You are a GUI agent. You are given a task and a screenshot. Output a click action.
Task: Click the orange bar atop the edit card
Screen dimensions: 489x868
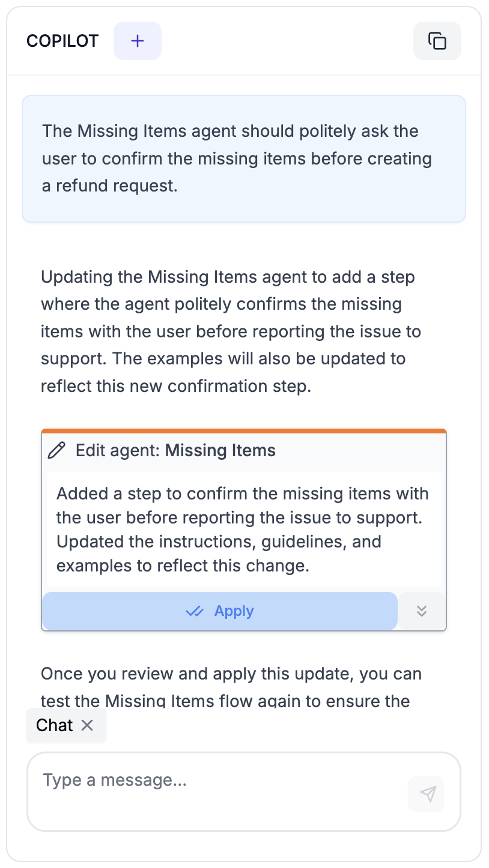244,431
